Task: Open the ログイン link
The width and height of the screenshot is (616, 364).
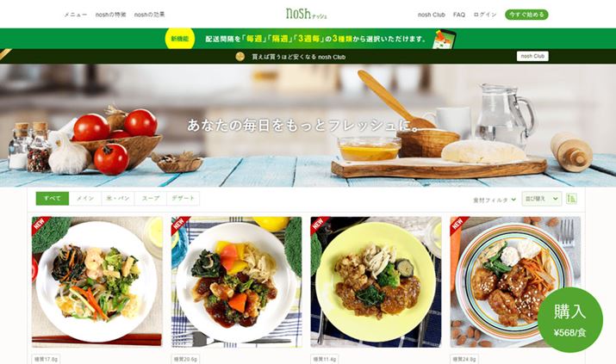Action: tap(485, 15)
